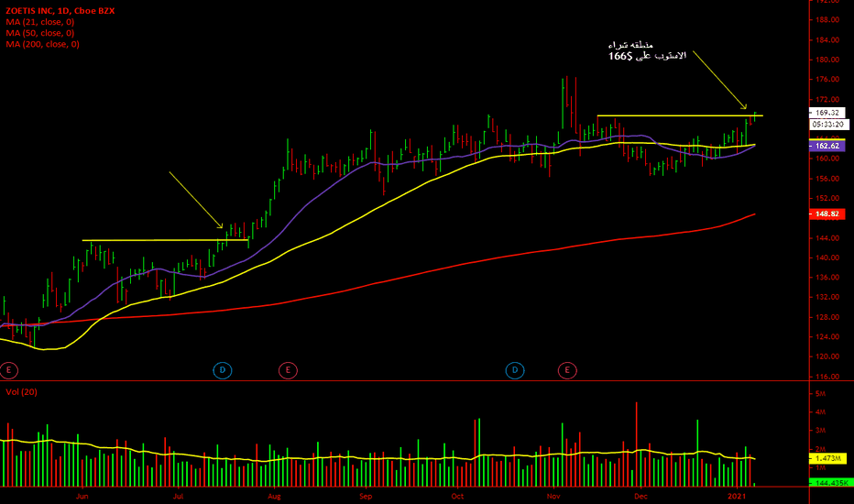This screenshot has height=504, width=854.
Task: Click the 156.00 price scale value
Action: (827, 178)
